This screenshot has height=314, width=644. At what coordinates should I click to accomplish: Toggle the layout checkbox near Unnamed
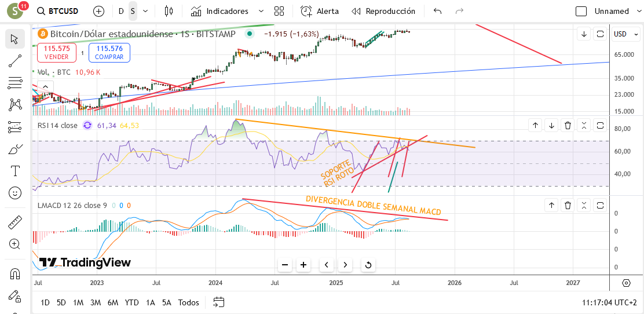click(581, 11)
